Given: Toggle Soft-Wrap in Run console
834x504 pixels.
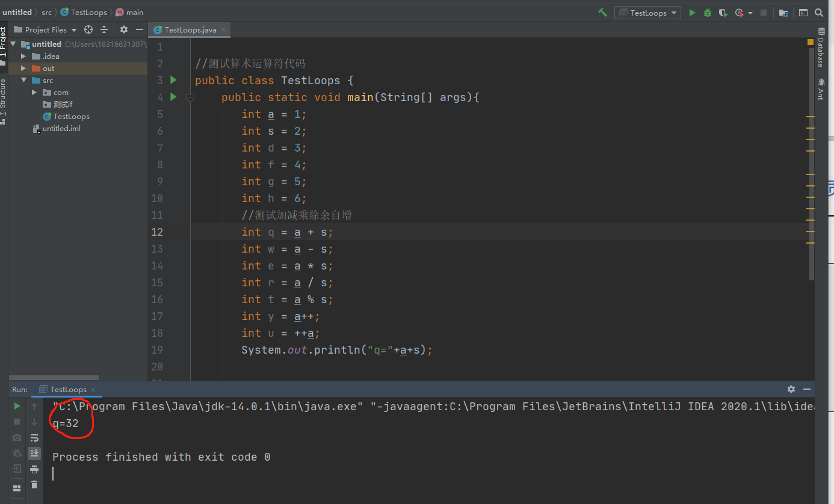Looking at the screenshot, I should [x=34, y=437].
